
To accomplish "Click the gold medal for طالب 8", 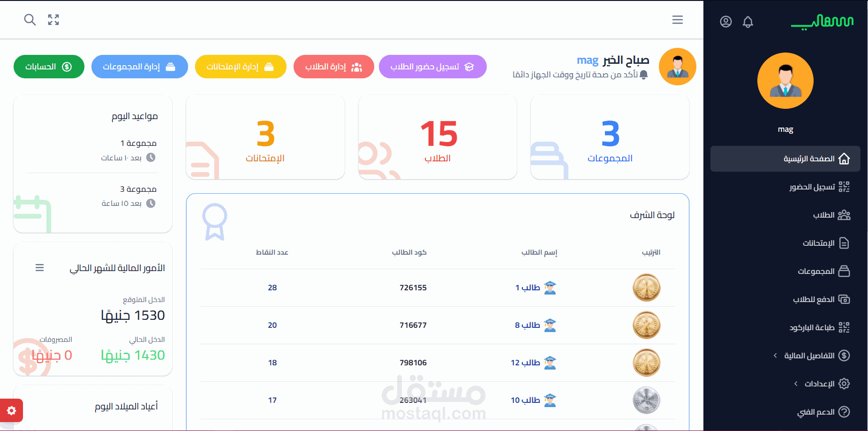I will click(647, 325).
